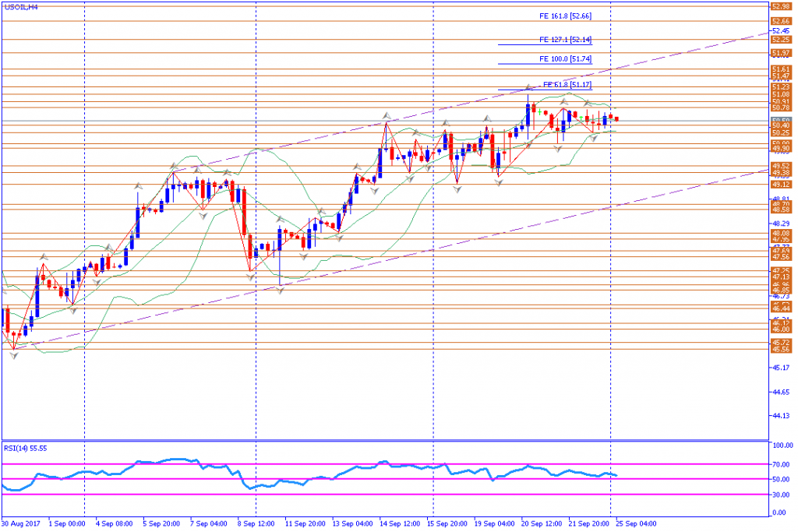The height and width of the screenshot is (532, 798).
Task: Click the 51.97 price level tag
Action: click(781, 53)
